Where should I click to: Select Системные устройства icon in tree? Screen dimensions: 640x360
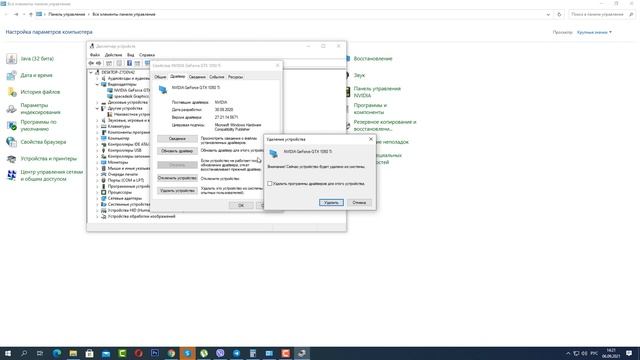104,204
